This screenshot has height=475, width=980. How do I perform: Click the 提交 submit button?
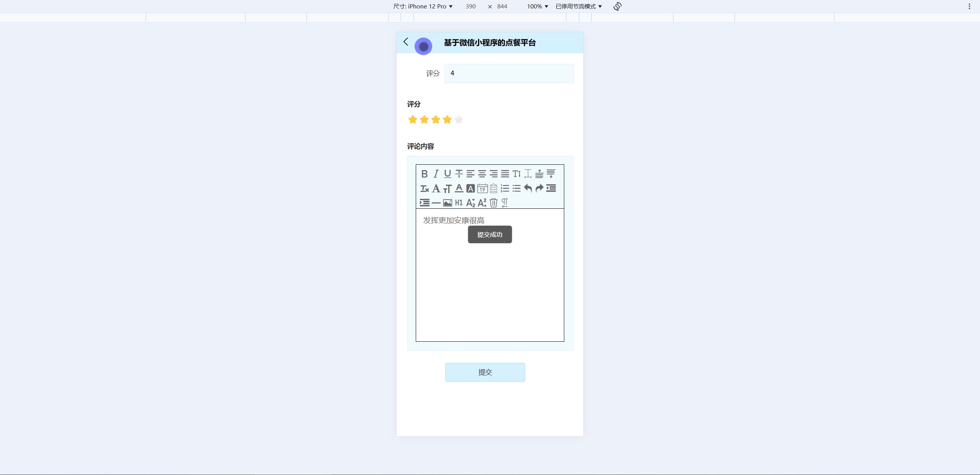click(485, 372)
